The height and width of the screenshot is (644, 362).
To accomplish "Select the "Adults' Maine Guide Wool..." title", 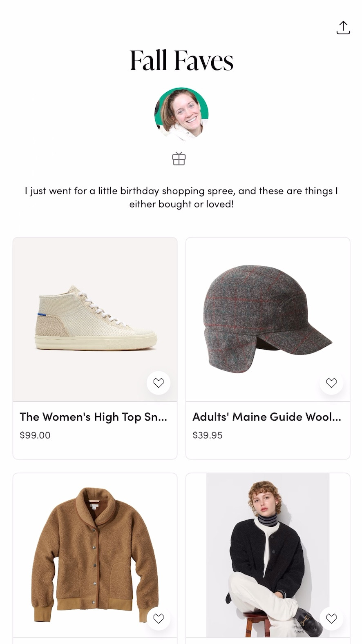I will (267, 417).
